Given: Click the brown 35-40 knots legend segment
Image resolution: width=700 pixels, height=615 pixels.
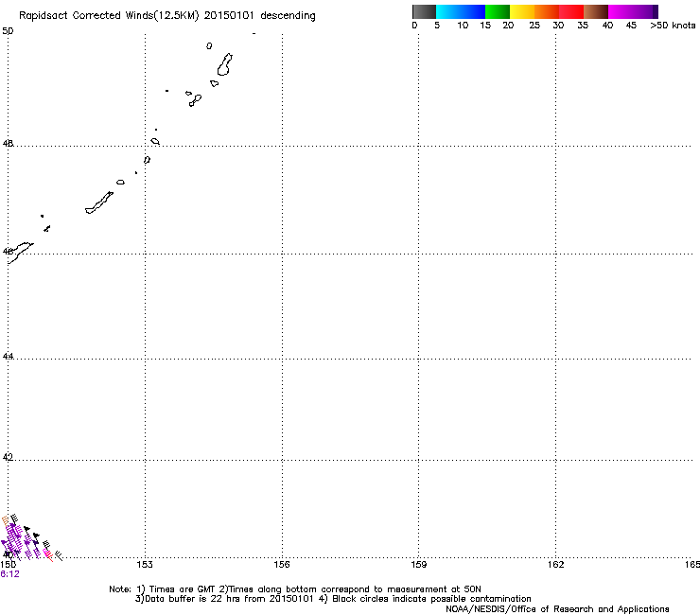Looking at the screenshot, I should [596, 11].
